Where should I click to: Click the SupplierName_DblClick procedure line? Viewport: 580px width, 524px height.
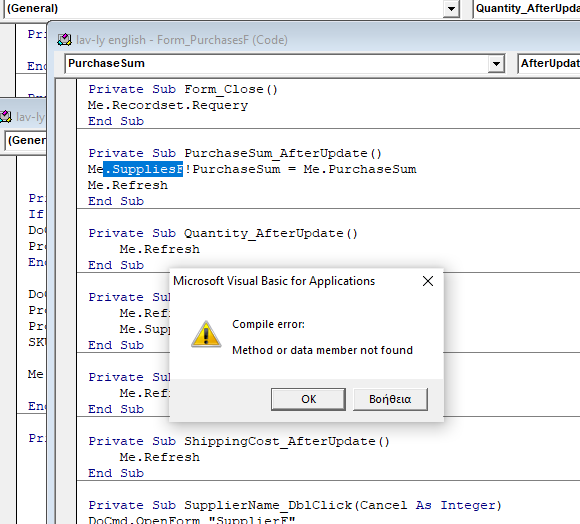pyautogui.click(x=294, y=505)
